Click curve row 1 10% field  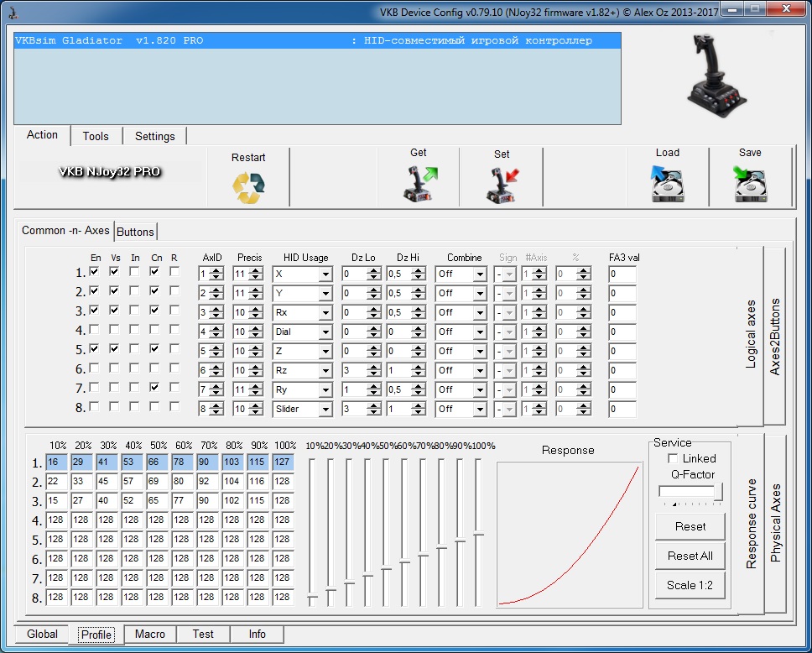click(x=56, y=462)
